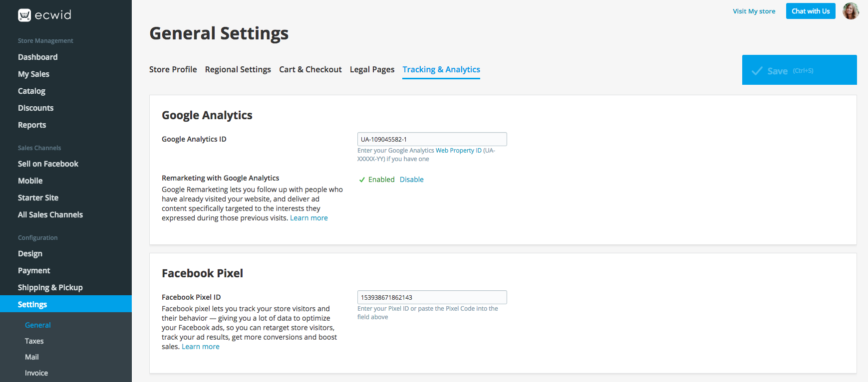Click the Google Analytics section heading

(x=207, y=115)
